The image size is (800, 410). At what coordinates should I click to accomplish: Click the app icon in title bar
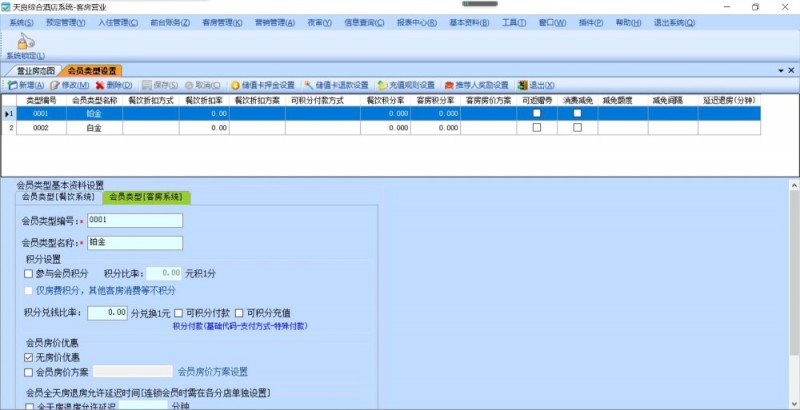pos(6,7)
